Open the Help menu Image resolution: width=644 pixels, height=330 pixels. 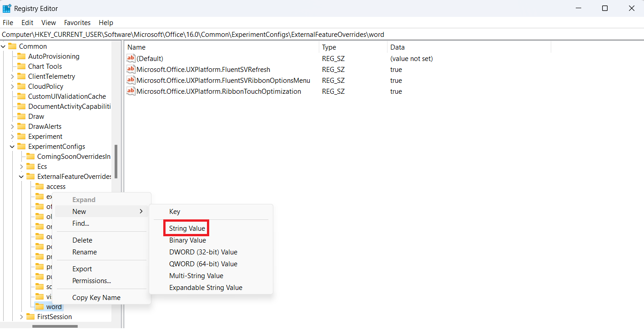tap(106, 23)
